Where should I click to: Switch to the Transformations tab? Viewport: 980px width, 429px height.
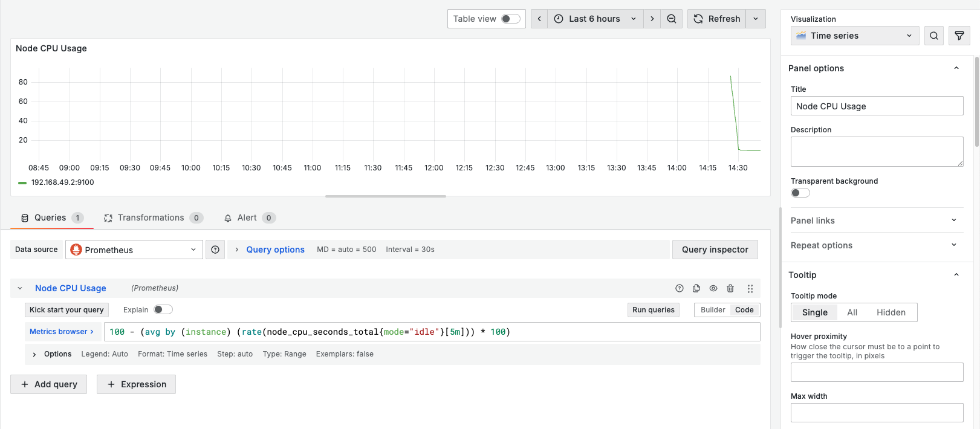click(154, 218)
